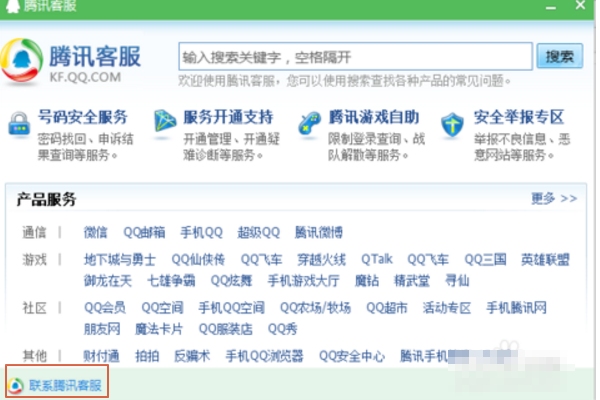600x400 pixels.
Task: Open 活动专区 link
Action: (x=447, y=308)
